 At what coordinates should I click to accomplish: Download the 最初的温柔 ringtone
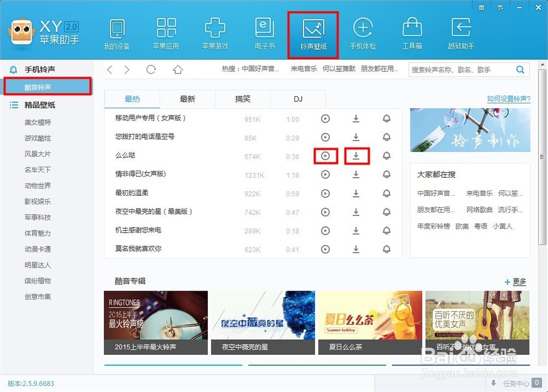[356, 193]
